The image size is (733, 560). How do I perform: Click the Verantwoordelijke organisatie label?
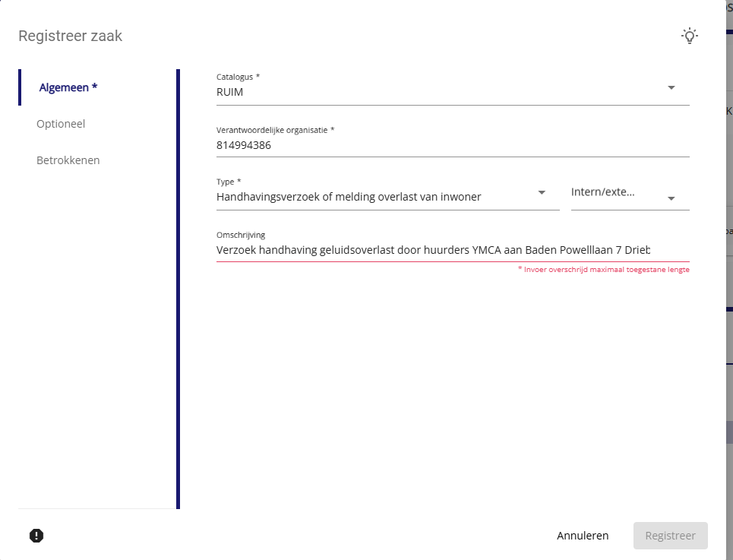coord(275,130)
